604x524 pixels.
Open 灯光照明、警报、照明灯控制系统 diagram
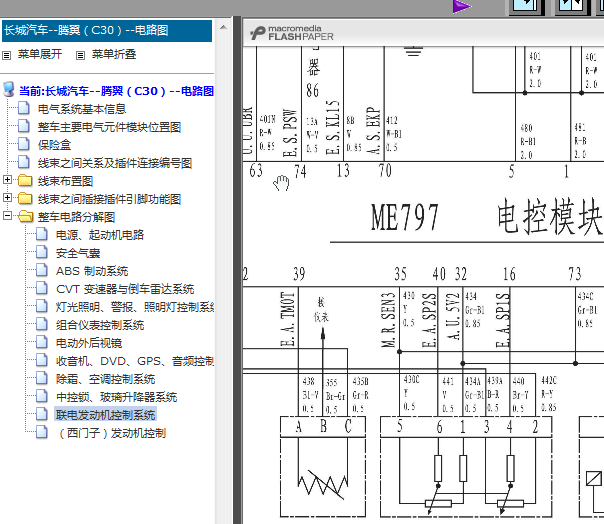(135, 307)
